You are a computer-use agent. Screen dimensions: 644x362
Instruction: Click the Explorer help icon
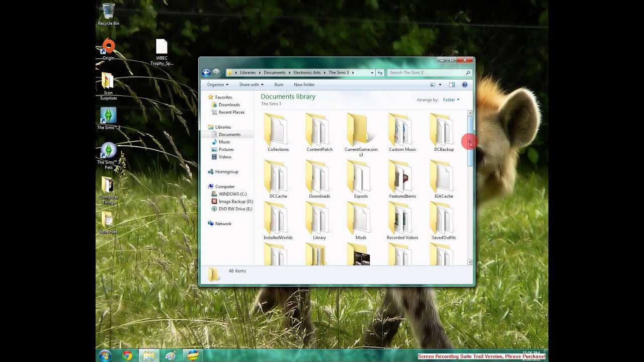465,84
